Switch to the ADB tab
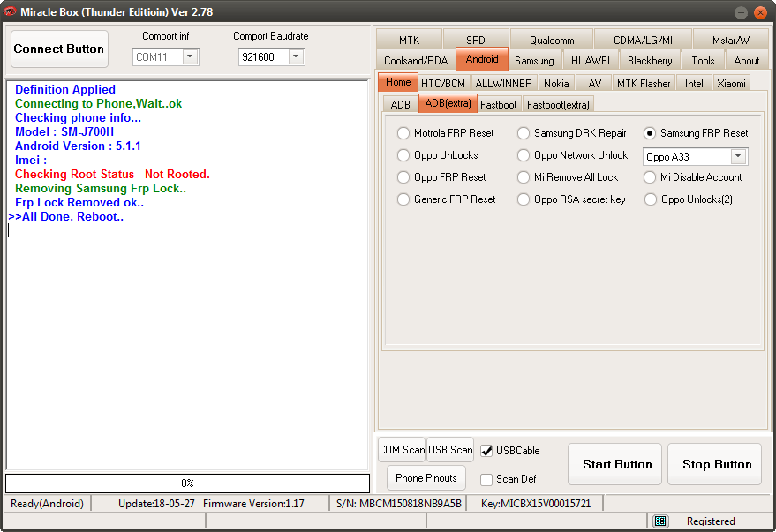 tap(401, 104)
